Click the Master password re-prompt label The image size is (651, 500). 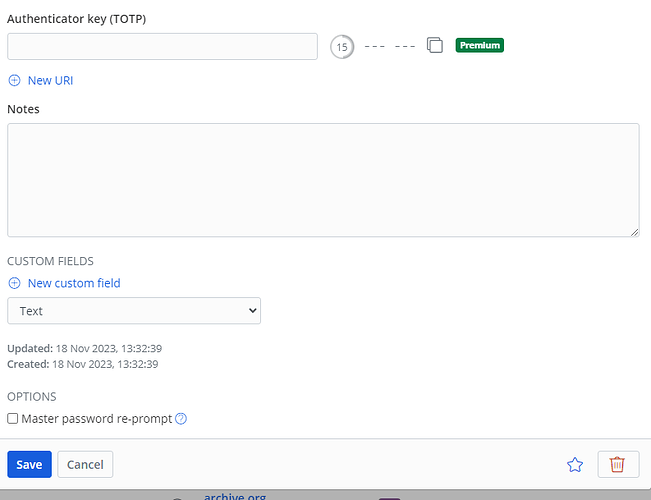coord(97,419)
